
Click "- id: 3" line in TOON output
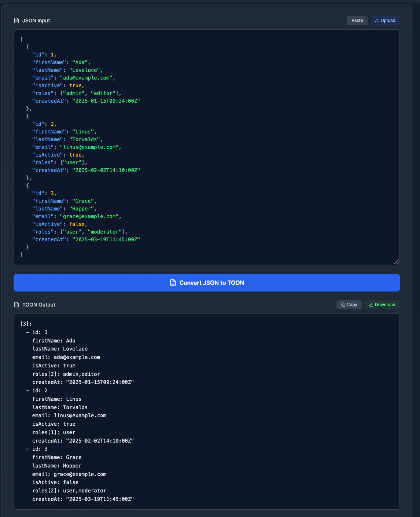(x=37, y=449)
